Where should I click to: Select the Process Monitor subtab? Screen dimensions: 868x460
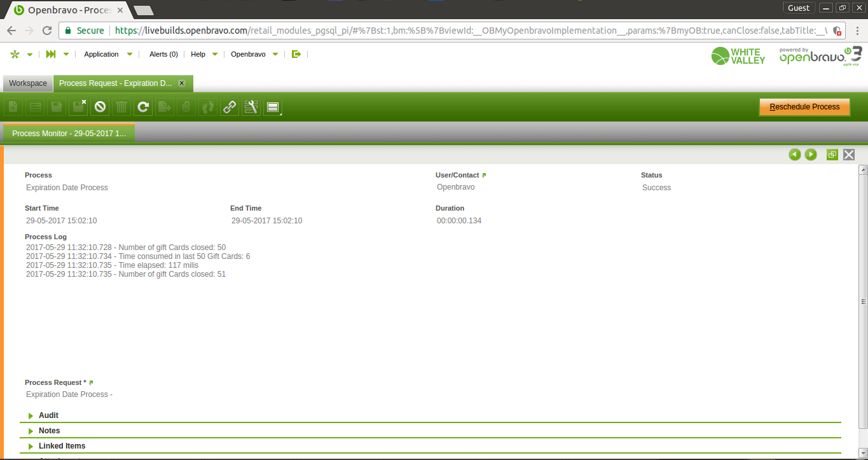(69, 133)
